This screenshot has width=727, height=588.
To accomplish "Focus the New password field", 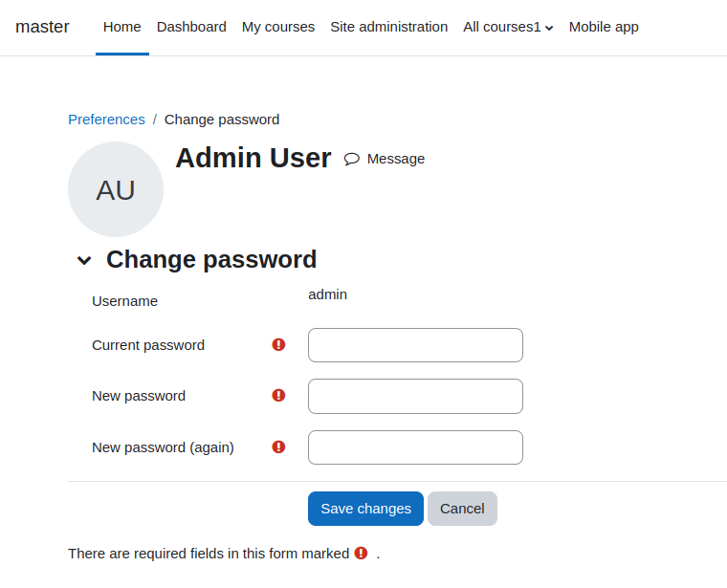I will (x=415, y=396).
